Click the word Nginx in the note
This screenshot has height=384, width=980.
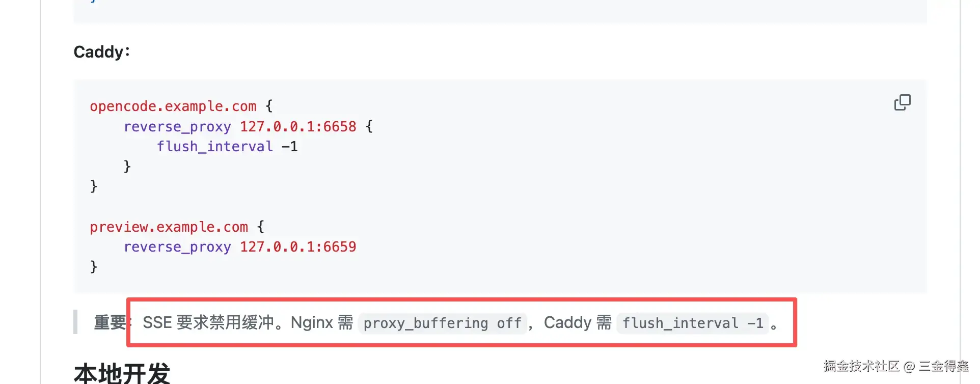[x=312, y=322]
